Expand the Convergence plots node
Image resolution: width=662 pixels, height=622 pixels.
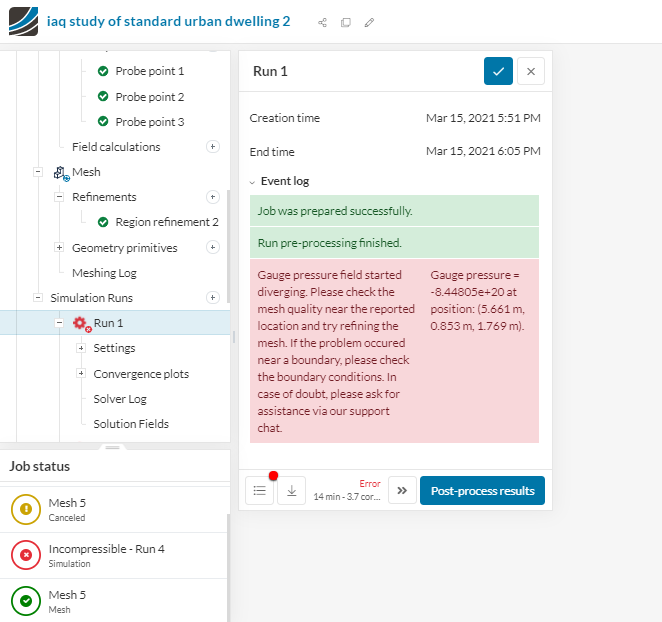81,374
